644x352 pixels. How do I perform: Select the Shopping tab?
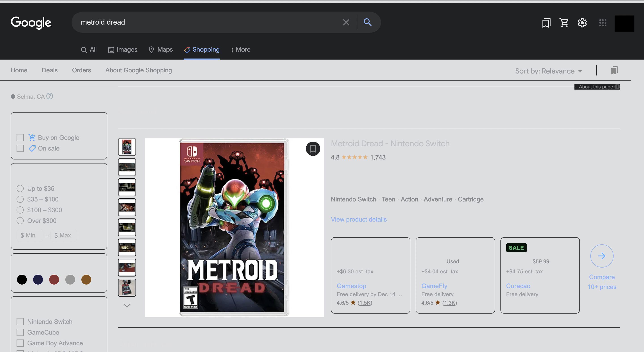coord(202,50)
